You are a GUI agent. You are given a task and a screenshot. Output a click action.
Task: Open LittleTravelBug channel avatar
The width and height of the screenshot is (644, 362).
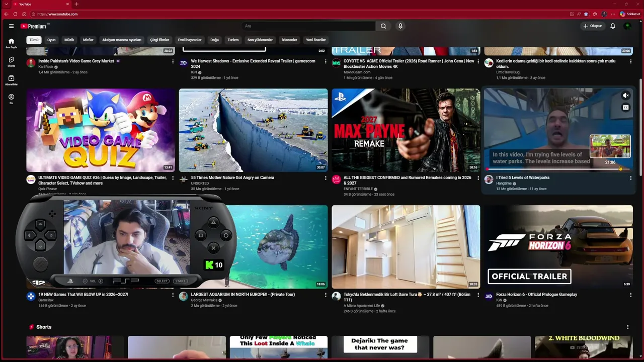[489, 63]
